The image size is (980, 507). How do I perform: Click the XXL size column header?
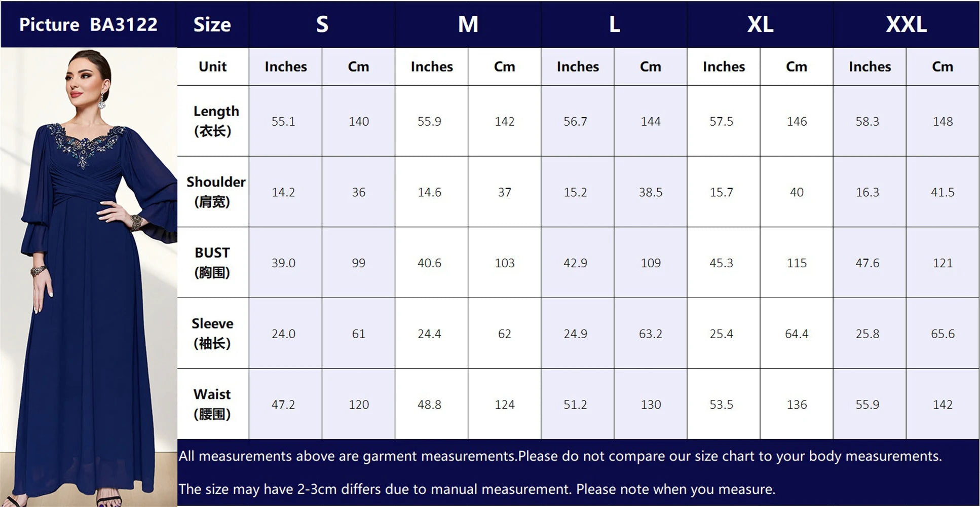click(906, 24)
